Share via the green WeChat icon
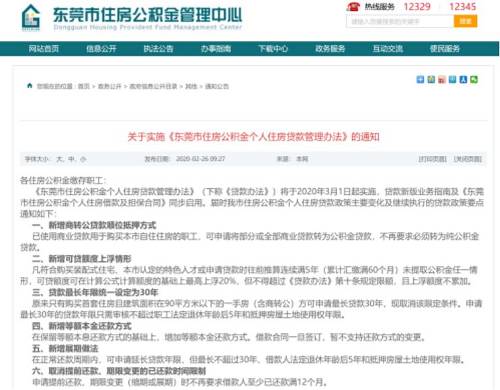The width and height of the screenshot is (500, 390). tap(474, 79)
